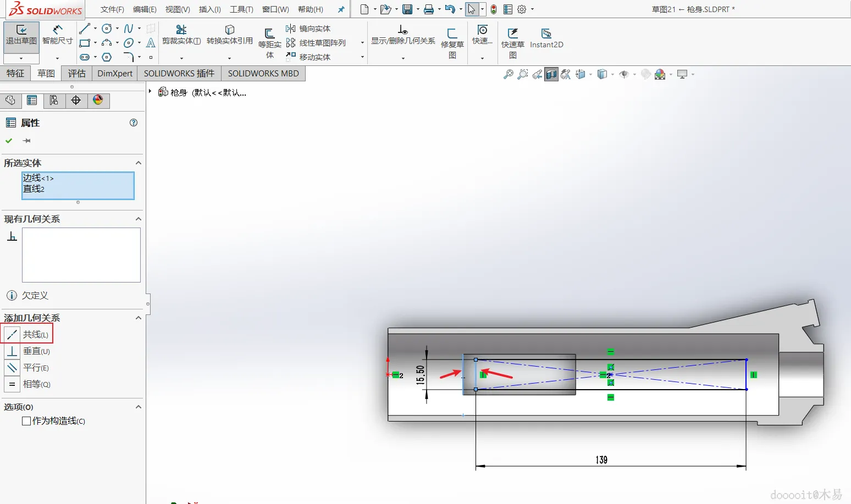Image resolution: width=851 pixels, height=504 pixels.
Task: Click the pushpin to keep panel visible
Action: [26, 141]
